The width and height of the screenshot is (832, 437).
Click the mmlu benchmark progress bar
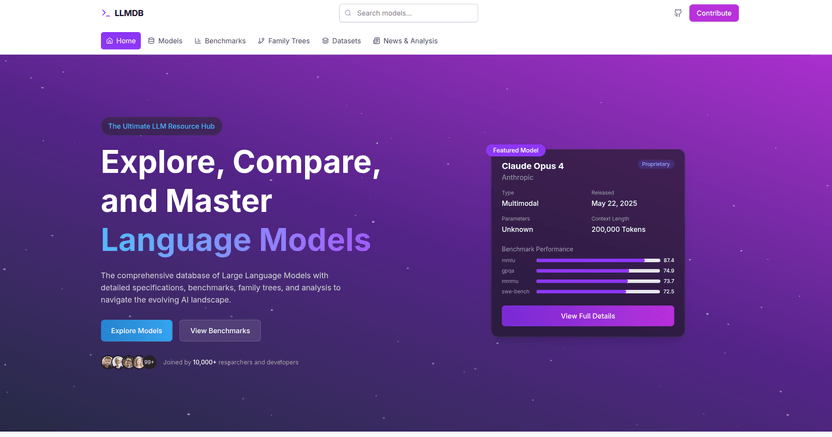598,260
